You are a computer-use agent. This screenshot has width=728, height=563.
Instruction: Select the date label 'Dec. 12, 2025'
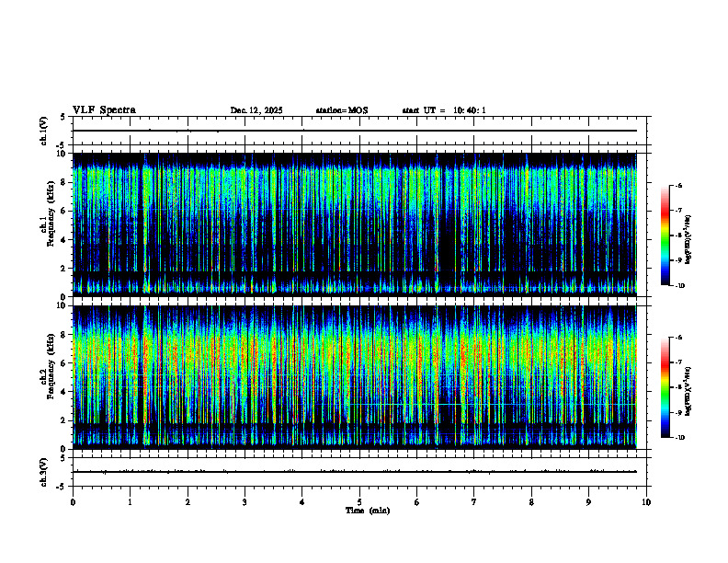coord(256,110)
